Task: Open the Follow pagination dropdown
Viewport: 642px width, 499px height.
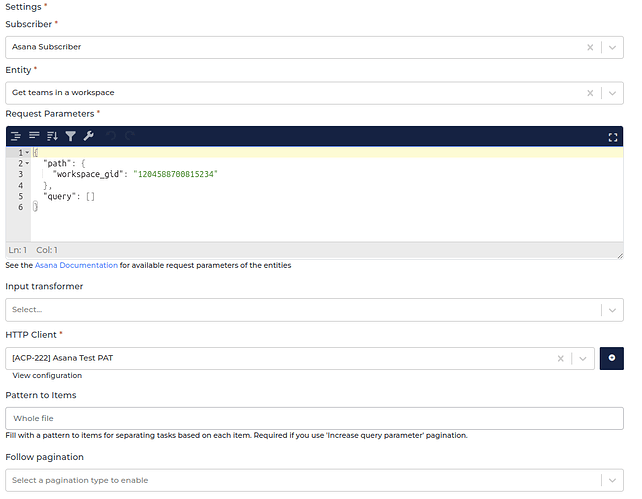Action: click(x=613, y=481)
